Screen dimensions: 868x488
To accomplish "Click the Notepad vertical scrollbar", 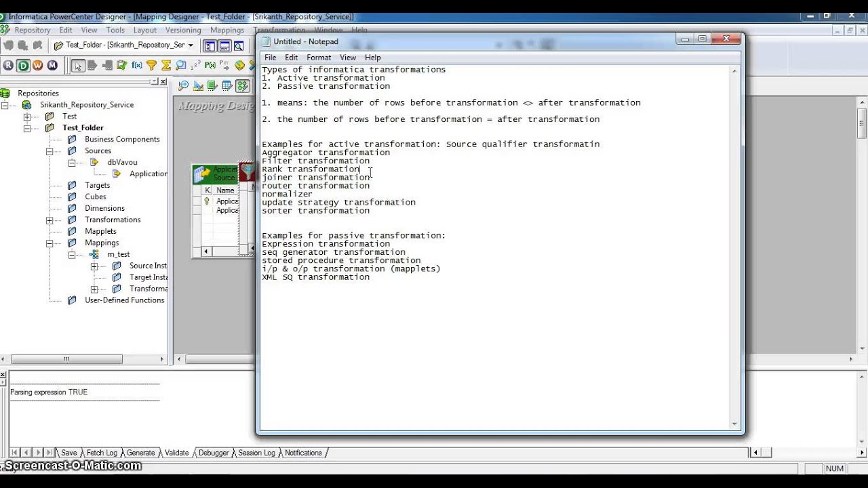I will (x=734, y=247).
